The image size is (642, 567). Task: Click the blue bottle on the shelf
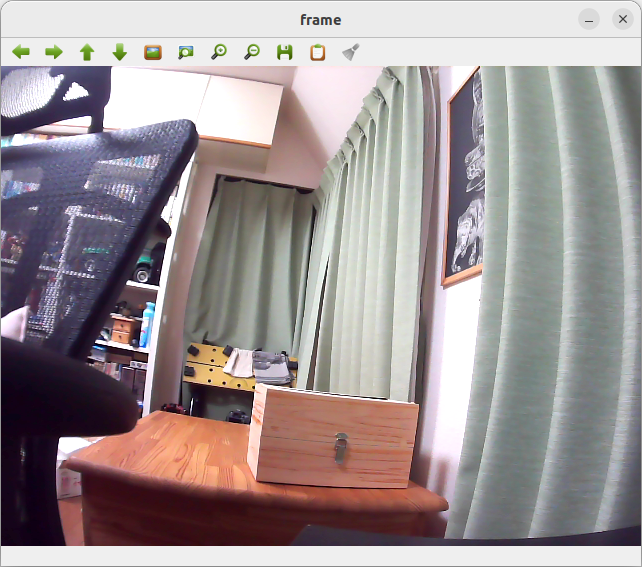(149, 325)
